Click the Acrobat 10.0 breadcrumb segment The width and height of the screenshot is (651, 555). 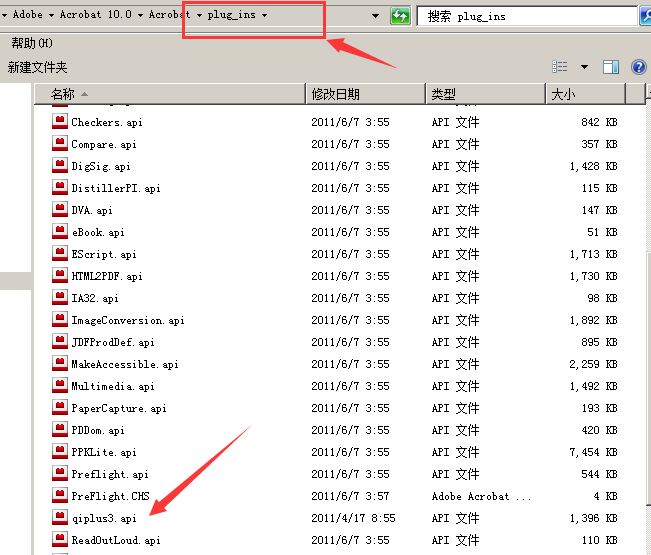95,15
